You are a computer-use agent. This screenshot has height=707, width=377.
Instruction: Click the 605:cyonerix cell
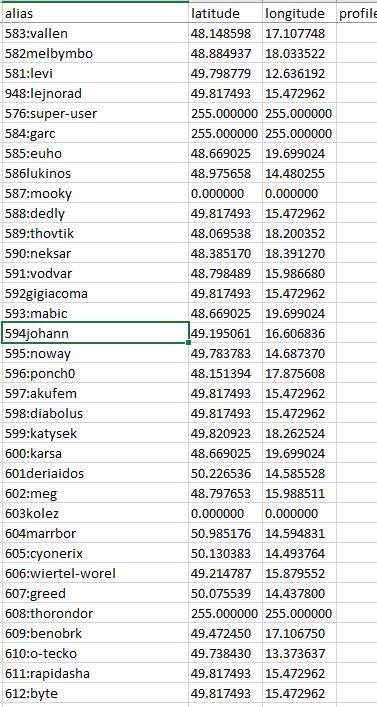[x=95, y=553]
